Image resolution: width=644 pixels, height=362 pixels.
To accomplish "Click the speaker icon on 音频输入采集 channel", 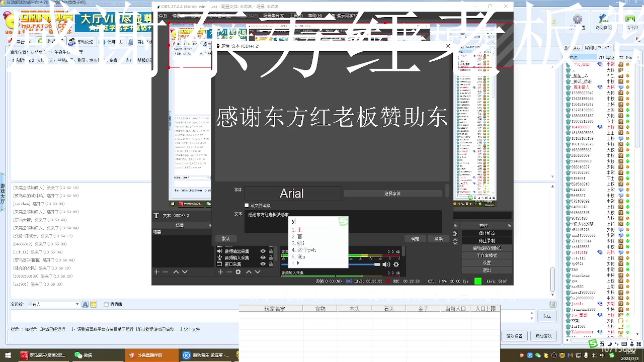I will pyautogui.click(x=386, y=264).
